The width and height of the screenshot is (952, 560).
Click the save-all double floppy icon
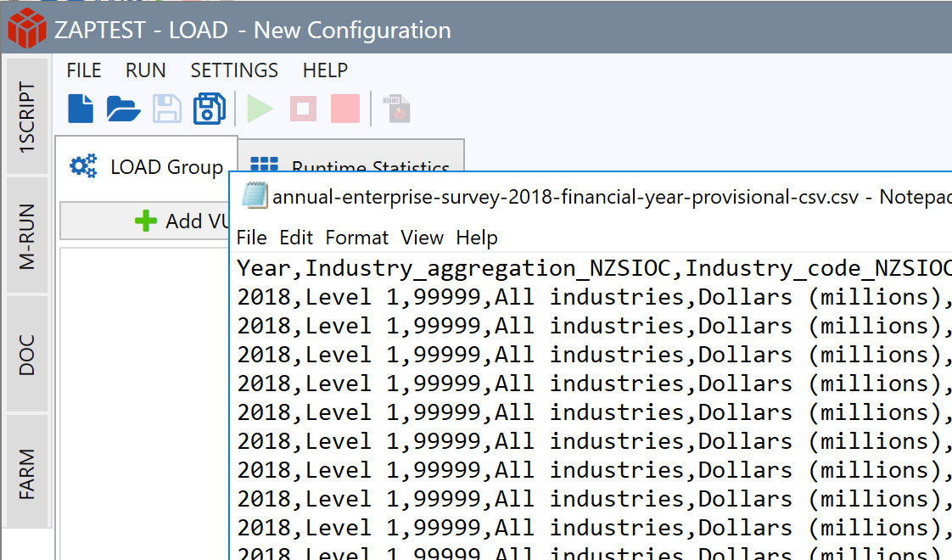coord(209,109)
